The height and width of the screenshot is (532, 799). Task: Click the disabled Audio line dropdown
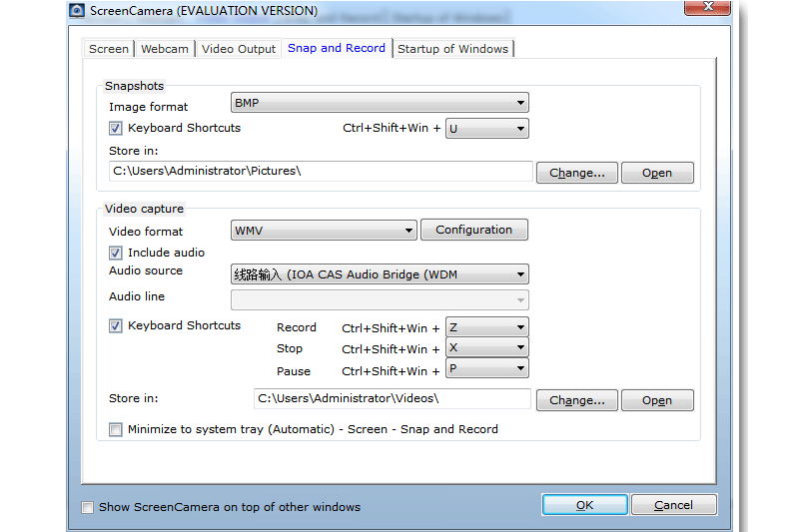tap(380, 299)
